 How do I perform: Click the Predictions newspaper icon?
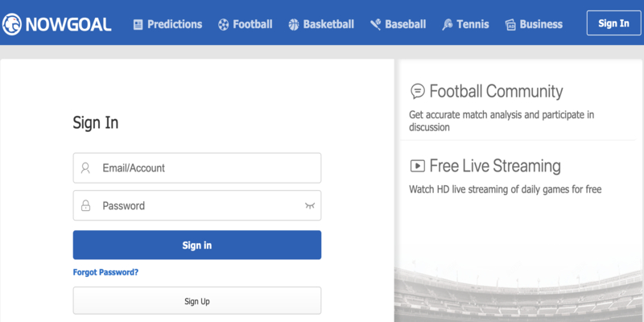pyautogui.click(x=138, y=25)
